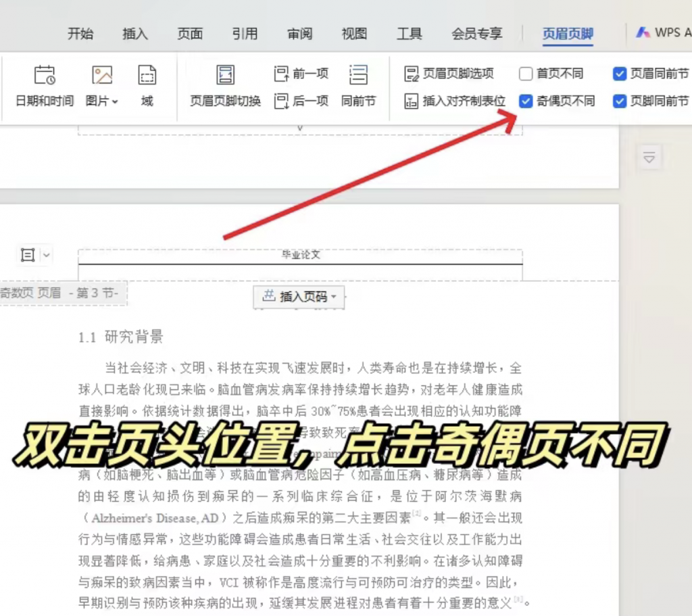Click 页眉页脚切换 to switch header/footer

[x=225, y=87]
